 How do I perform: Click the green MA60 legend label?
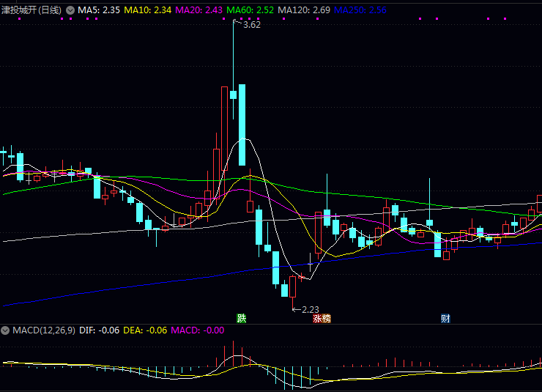tap(250, 10)
